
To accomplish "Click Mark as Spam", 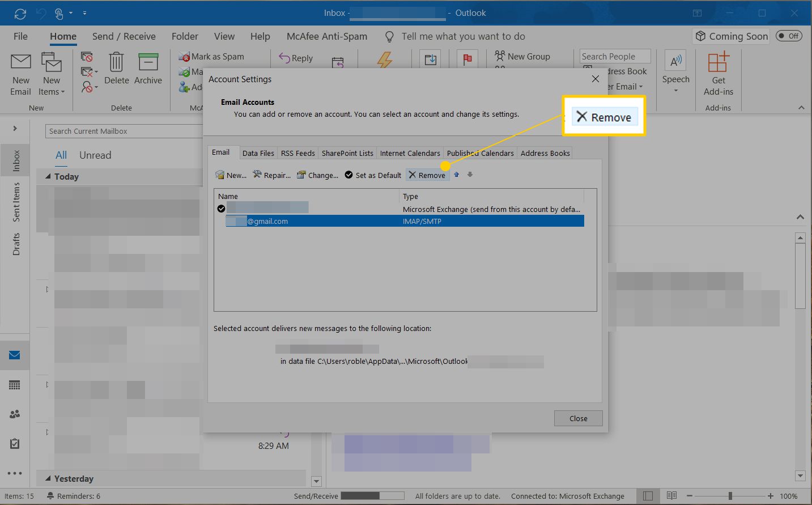I will (x=211, y=57).
